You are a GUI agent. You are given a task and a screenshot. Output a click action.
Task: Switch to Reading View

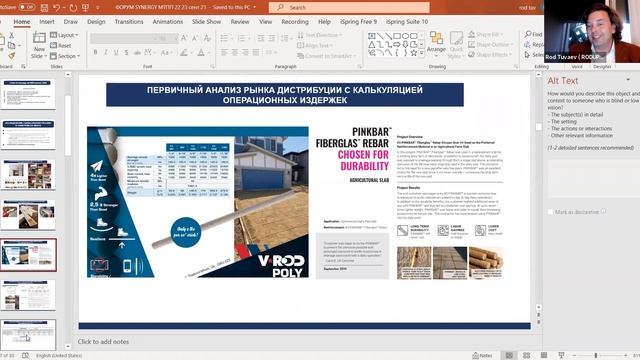point(544,356)
